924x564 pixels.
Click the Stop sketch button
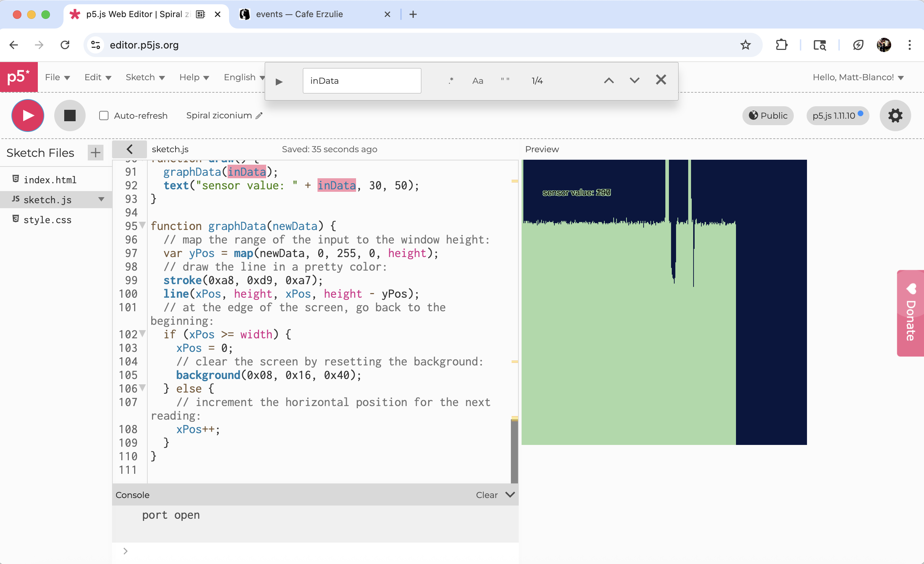click(x=70, y=116)
